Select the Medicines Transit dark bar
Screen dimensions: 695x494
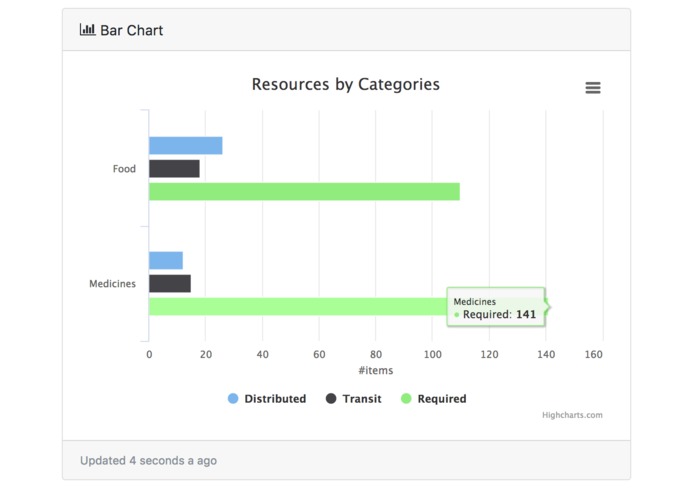(170, 284)
